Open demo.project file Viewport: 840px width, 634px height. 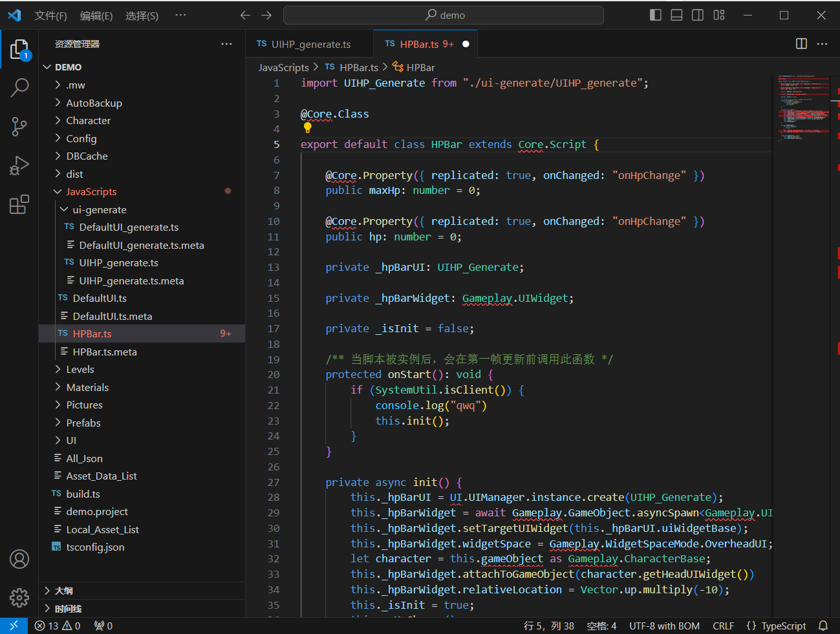[142, 512]
